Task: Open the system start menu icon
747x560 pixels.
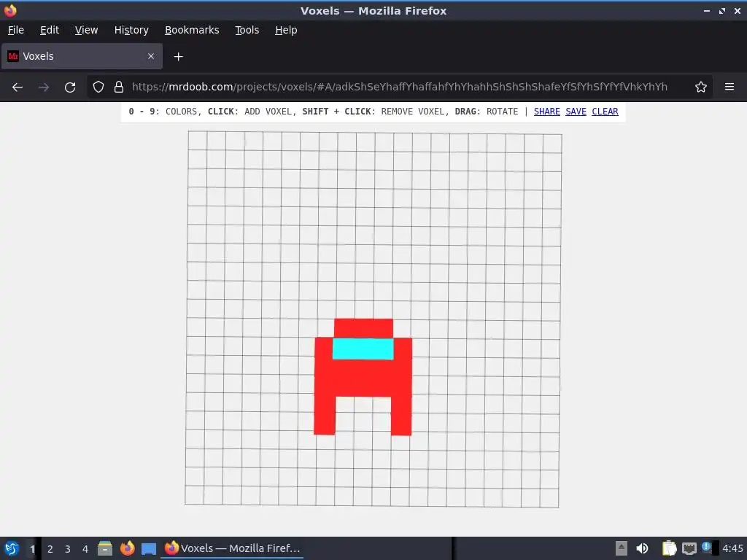Action: (x=12, y=548)
